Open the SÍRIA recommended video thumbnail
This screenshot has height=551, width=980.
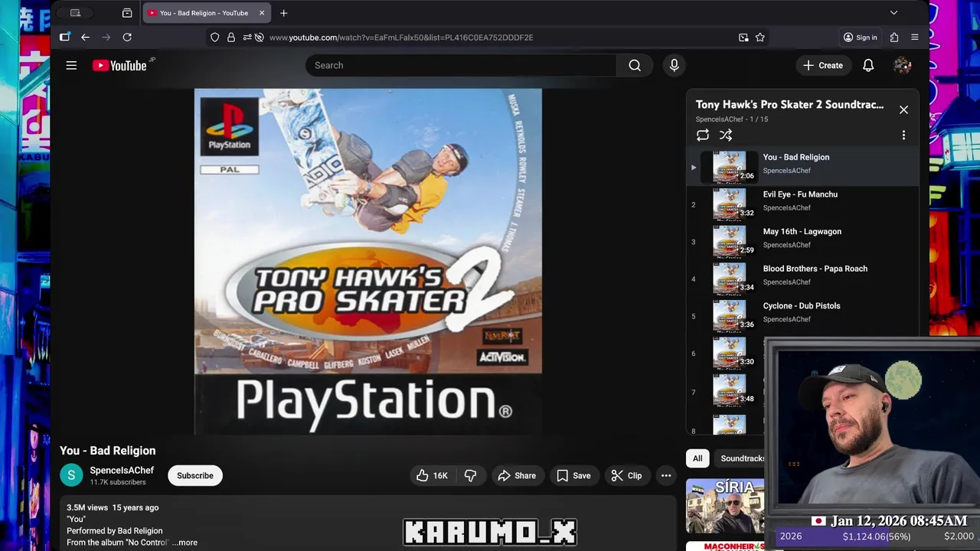pos(724,507)
